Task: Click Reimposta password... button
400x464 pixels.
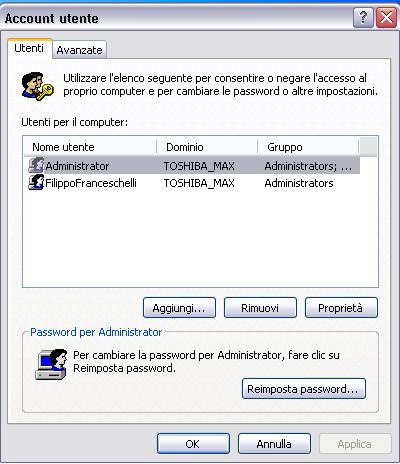Action: 304,388
